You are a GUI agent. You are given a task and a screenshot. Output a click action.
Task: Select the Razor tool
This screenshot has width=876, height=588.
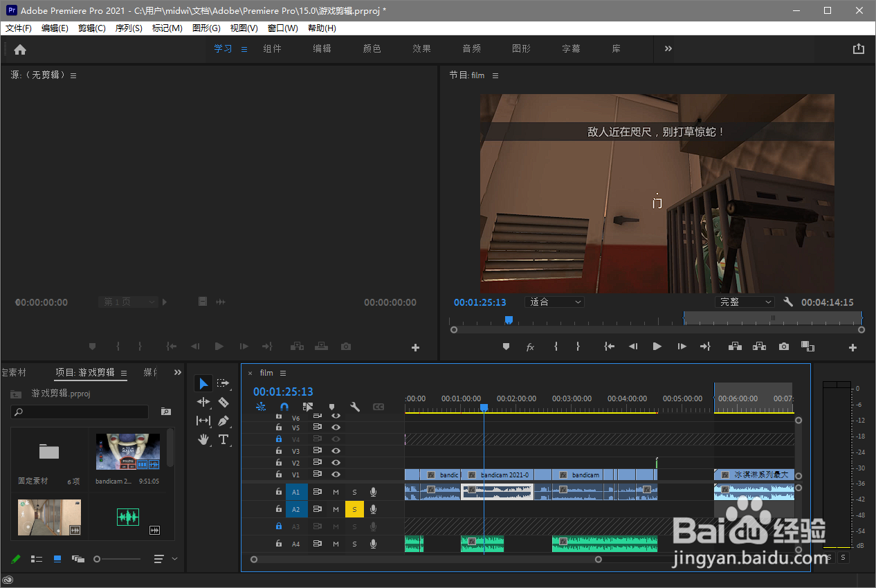point(223,402)
